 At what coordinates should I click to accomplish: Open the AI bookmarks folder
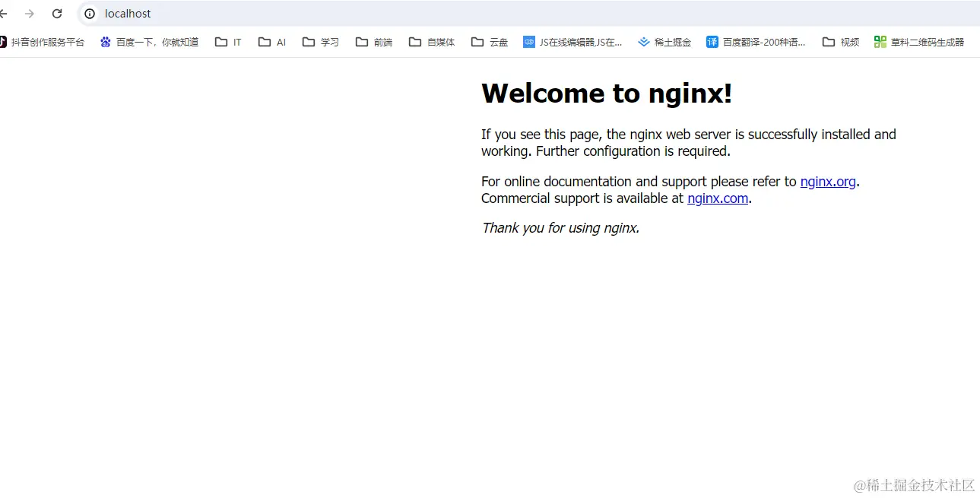(x=272, y=42)
